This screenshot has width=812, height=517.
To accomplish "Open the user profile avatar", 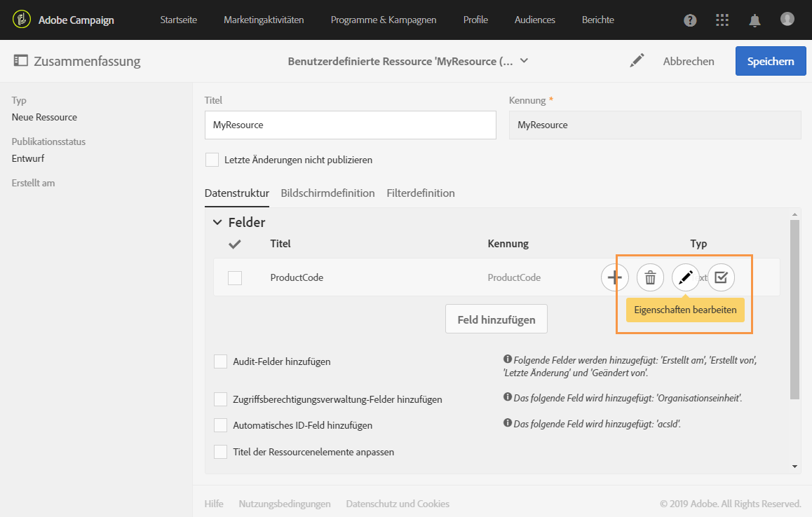I will (x=787, y=20).
